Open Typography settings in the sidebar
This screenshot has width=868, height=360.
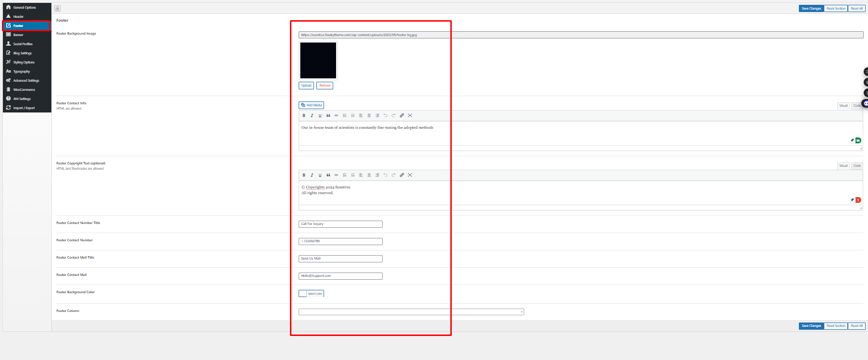click(x=22, y=72)
